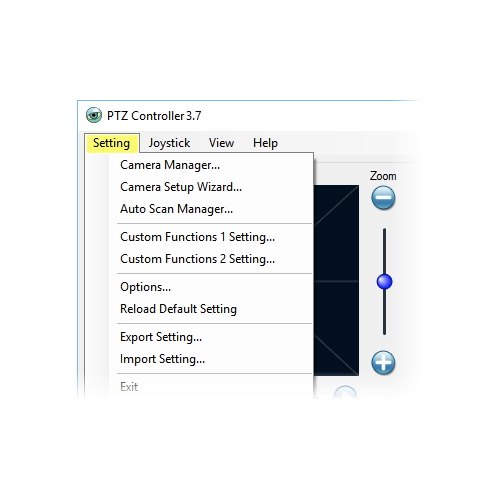The height and width of the screenshot is (500, 500).
Task: Open the View menu
Action: click(x=221, y=143)
